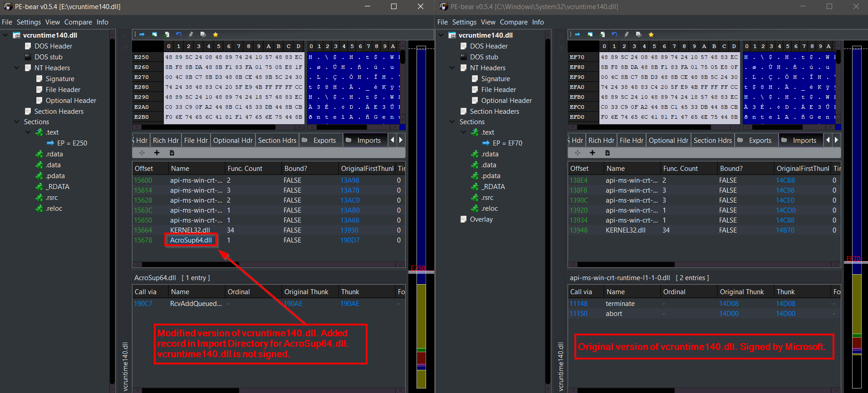Follow the 190C7 Call via address link
868x393 pixels.
point(143,304)
